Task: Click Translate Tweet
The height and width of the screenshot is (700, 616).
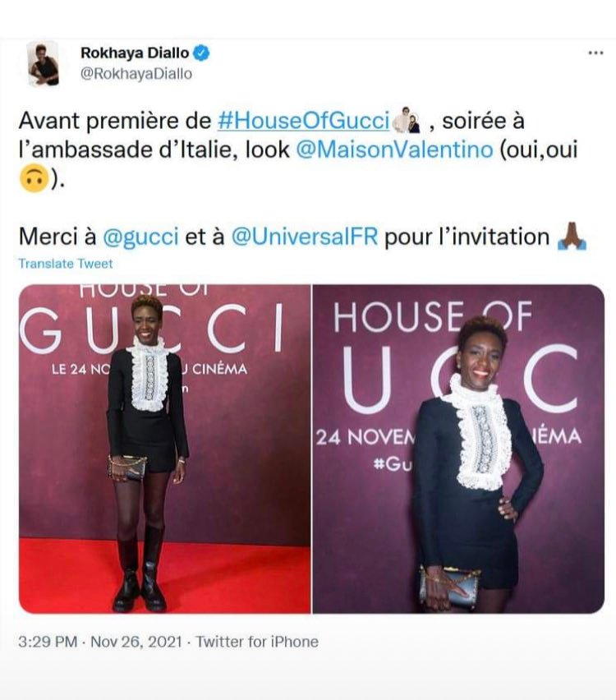Action: click(x=66, y=264)
